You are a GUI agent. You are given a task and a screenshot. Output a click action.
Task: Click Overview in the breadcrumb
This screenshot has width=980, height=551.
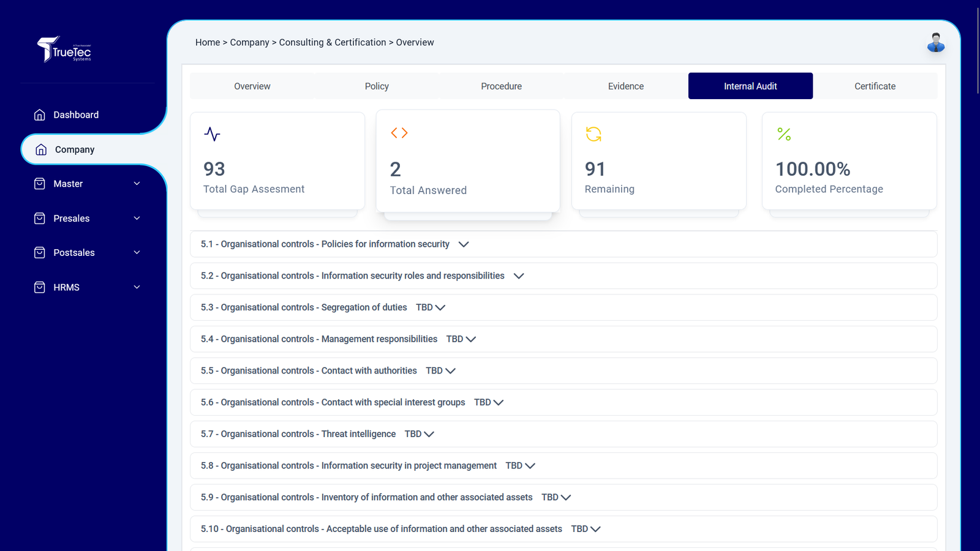415,42
